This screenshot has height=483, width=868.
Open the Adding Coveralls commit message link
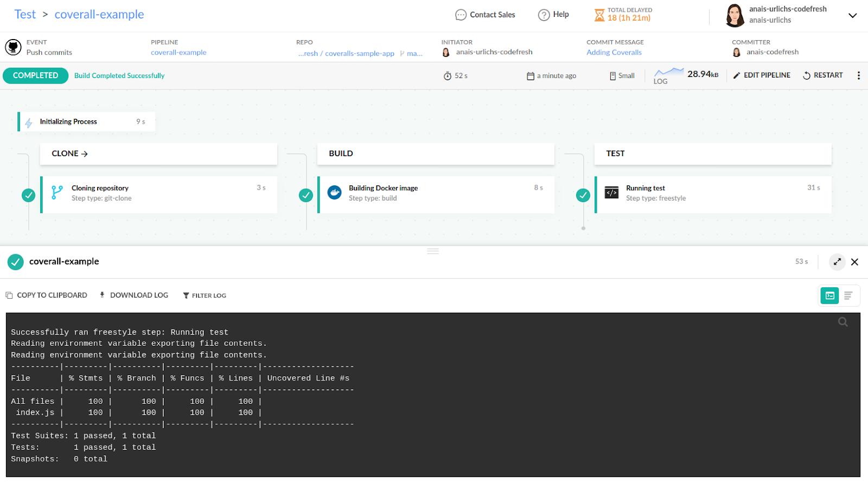point(614,53)
